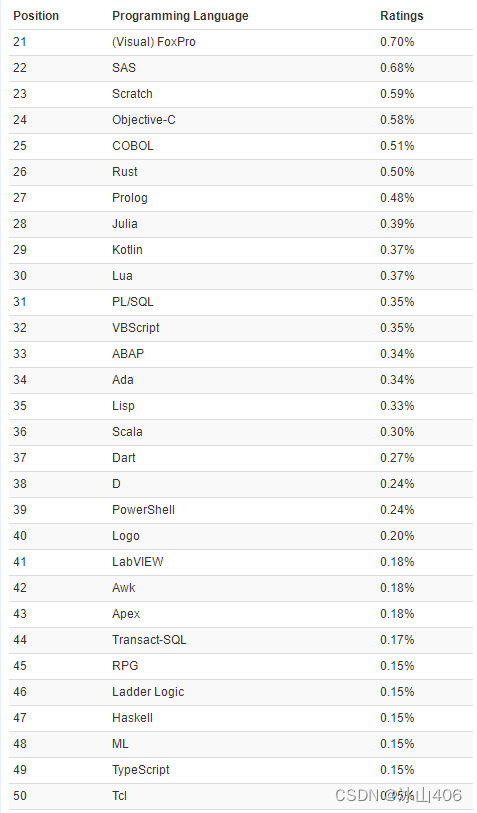Select the TypeScript entry at position 49
The width and height of the screenshot is (477, 813).
coord(141,770)
